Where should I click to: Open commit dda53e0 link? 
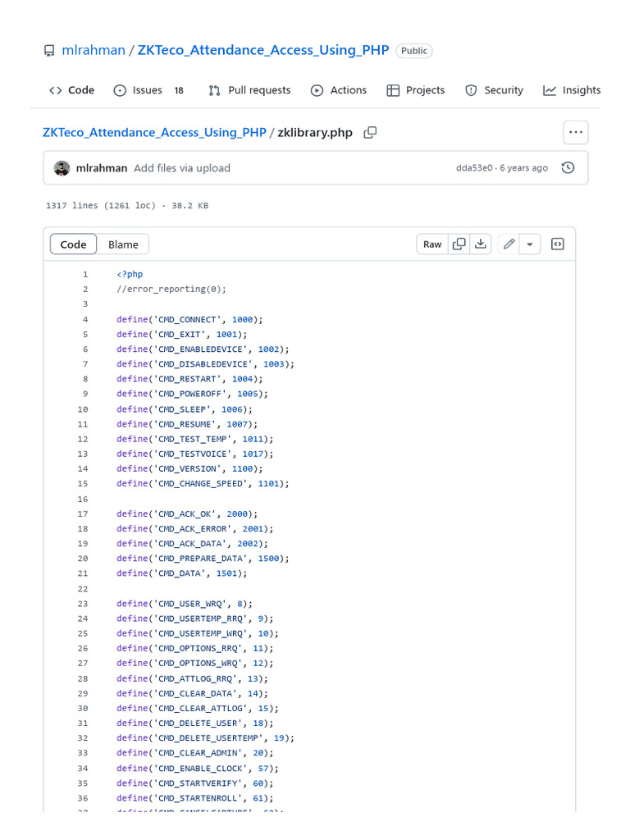[x=474, y=168]
